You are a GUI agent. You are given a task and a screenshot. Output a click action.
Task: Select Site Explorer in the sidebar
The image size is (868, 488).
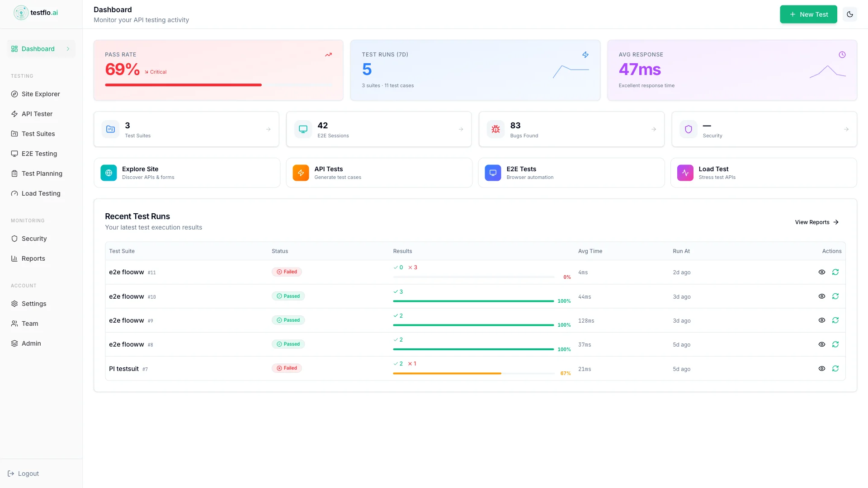(x=41, y=94)
